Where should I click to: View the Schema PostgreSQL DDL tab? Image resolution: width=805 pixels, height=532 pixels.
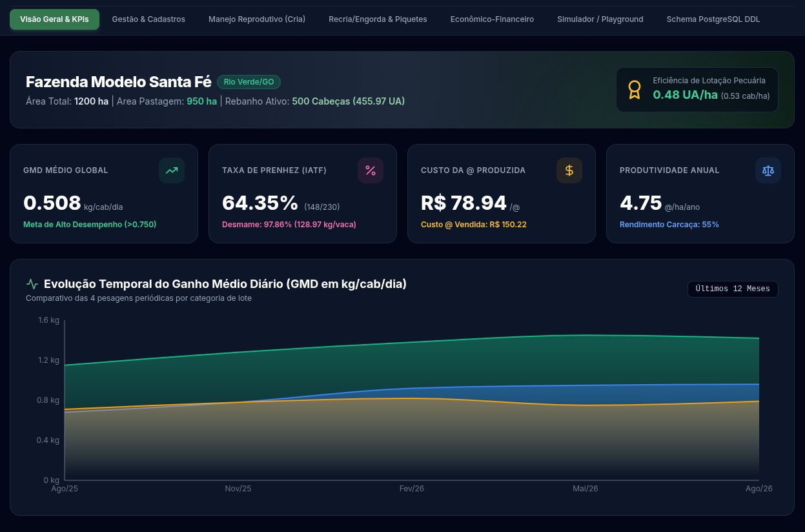coord(713,19)
